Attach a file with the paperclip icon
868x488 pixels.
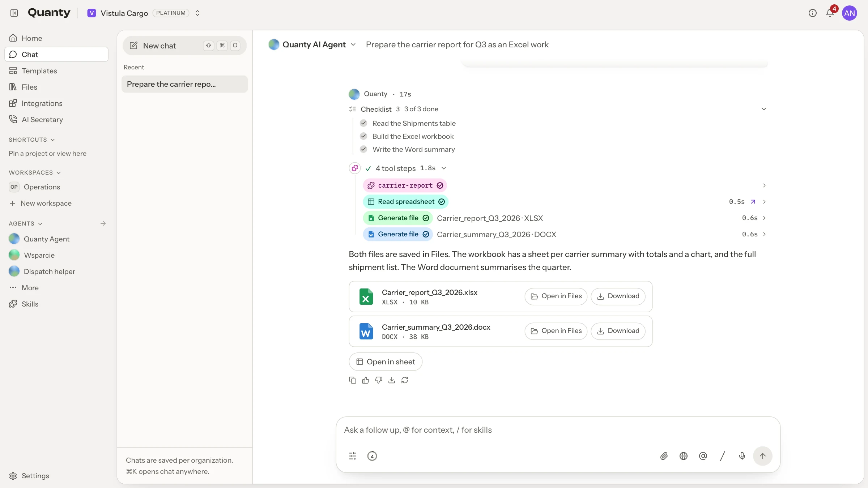coord(664,456)
